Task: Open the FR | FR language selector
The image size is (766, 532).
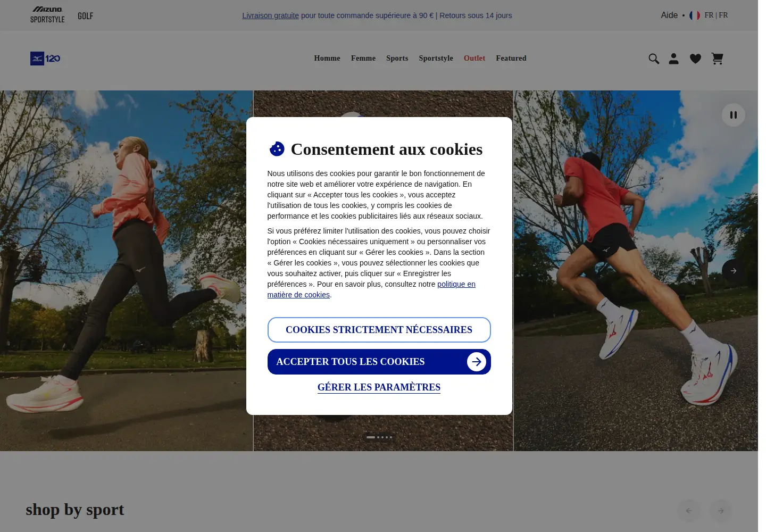Action: pyautogui.click(x=716, y=15)
